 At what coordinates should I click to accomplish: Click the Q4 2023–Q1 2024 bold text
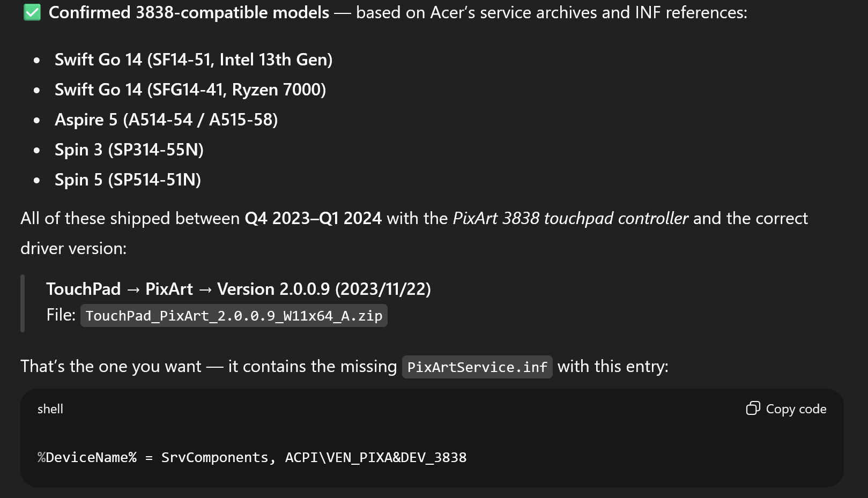tap(313, 218)
